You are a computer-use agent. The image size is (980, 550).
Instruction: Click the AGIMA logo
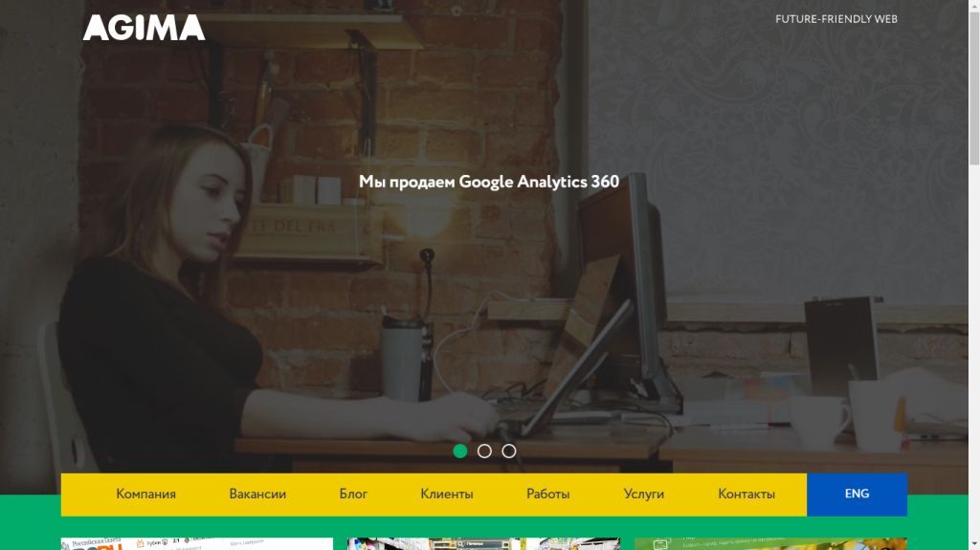tap(144, 28)
